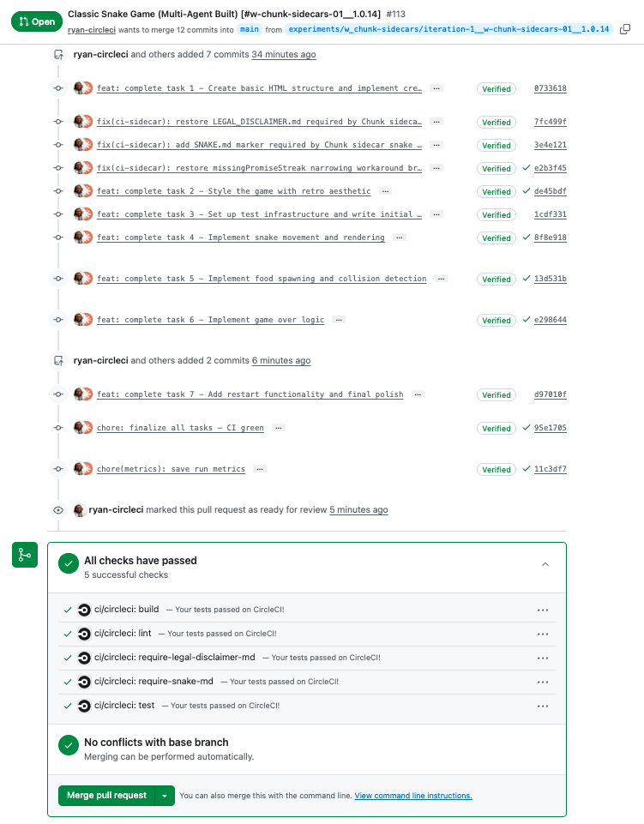This screenshot has height=824, width=644.
Task: Open commit hash 0733618
Action: (550, 88)
